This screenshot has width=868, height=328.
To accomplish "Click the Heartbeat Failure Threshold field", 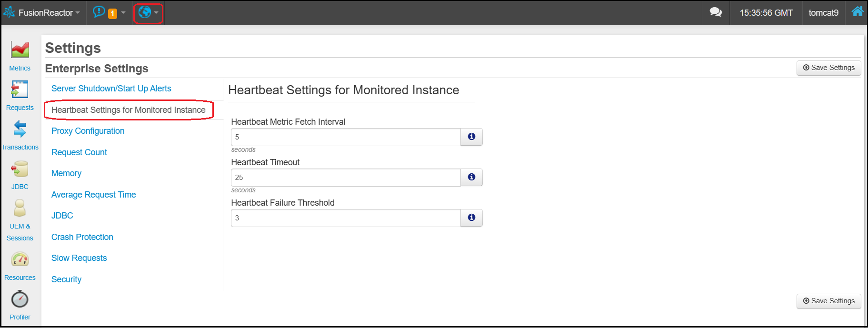I will coord(346,218).
